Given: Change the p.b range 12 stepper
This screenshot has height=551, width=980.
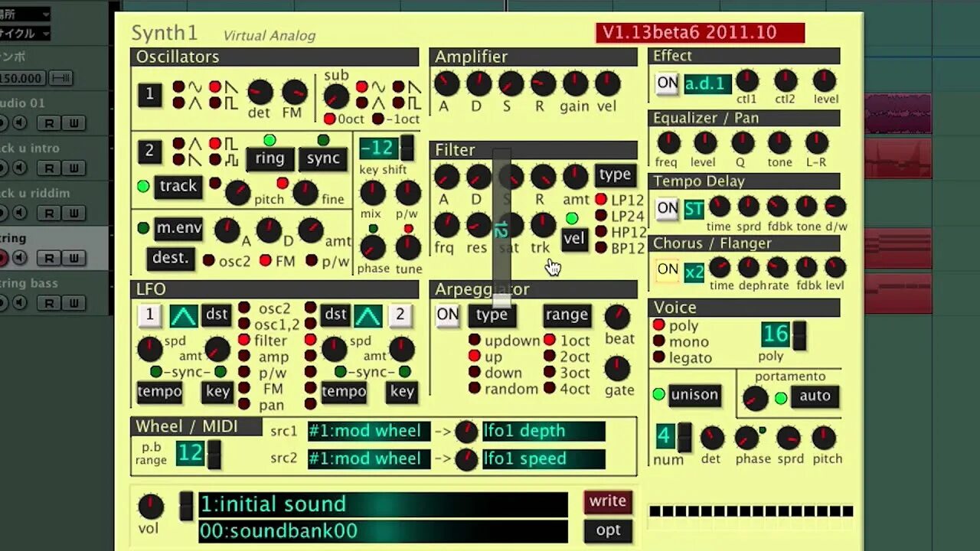Looking at the screenshot, I should click(214, 455).
